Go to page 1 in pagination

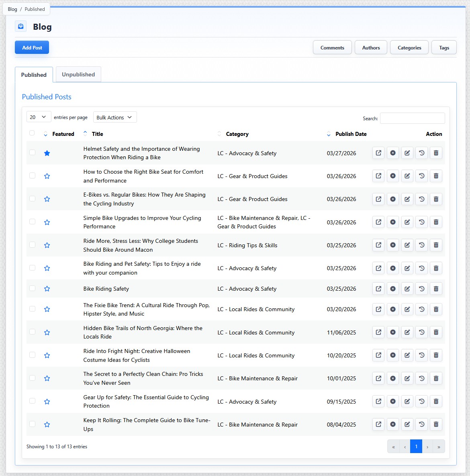click(416, 446)
